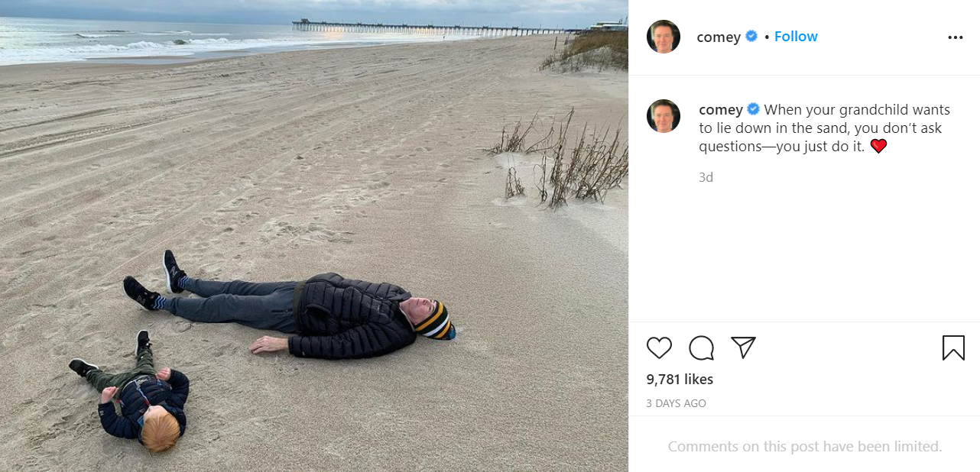Open comey profile picture in header
Image resolution: width=980 pixels, height=472 pixels.
pyautogui.click(x=664, y=37)
